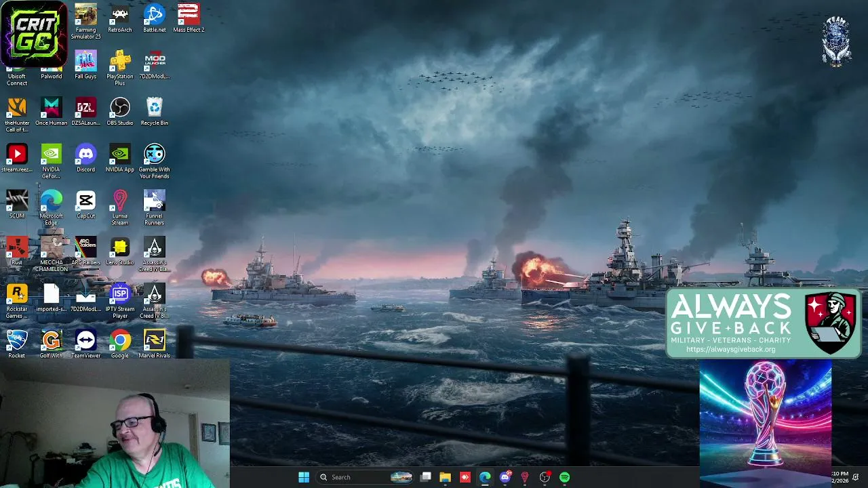Click the Rust desktop icon
The image size is (868, 488).
[17, 251]
